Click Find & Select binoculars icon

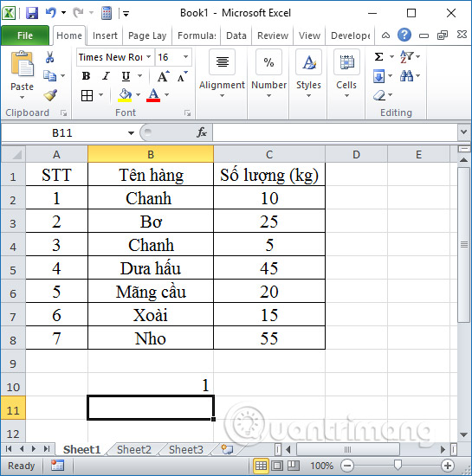pyautogui.click(x=406, y=75)
